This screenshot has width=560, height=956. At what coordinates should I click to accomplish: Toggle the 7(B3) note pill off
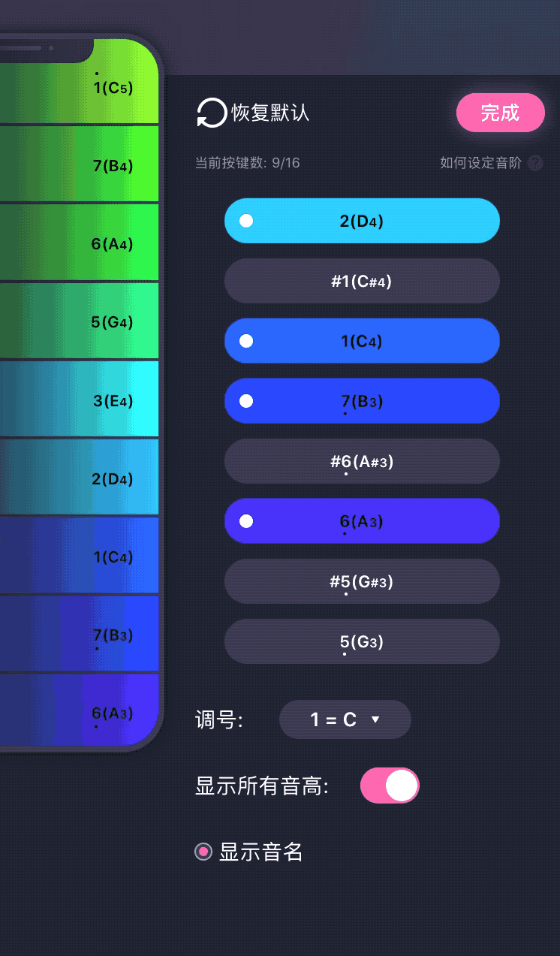[362, 401]
